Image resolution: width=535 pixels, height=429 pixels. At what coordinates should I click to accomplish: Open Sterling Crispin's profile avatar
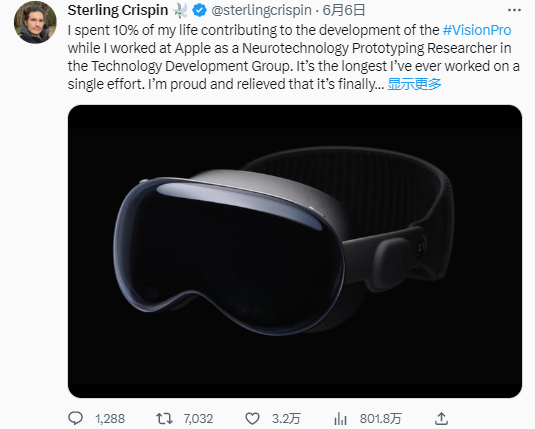(x=35, y=22)
